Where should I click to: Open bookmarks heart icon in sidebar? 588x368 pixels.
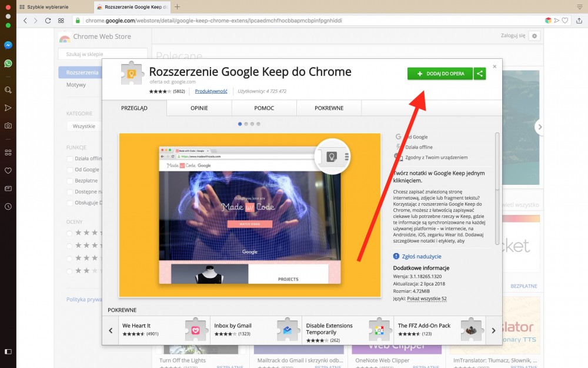pyautogui.click(x=8, y=171)
